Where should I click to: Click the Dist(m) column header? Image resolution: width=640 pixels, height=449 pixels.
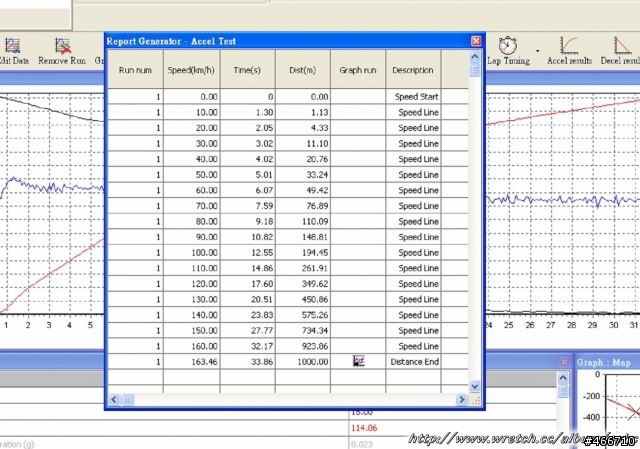coord(303,70)
